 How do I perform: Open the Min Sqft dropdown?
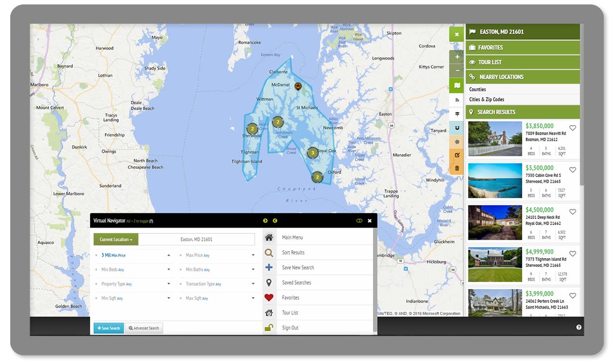coord(169,298)
